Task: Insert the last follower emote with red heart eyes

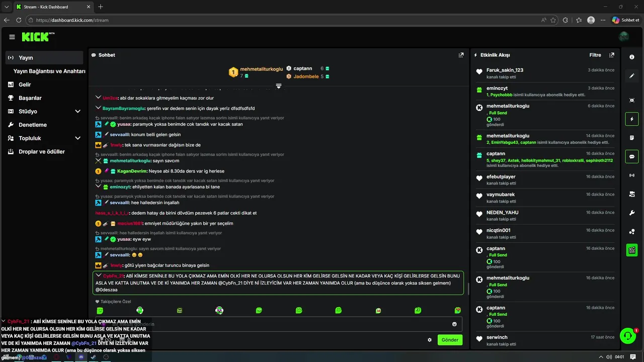Action: click(457, 311)
